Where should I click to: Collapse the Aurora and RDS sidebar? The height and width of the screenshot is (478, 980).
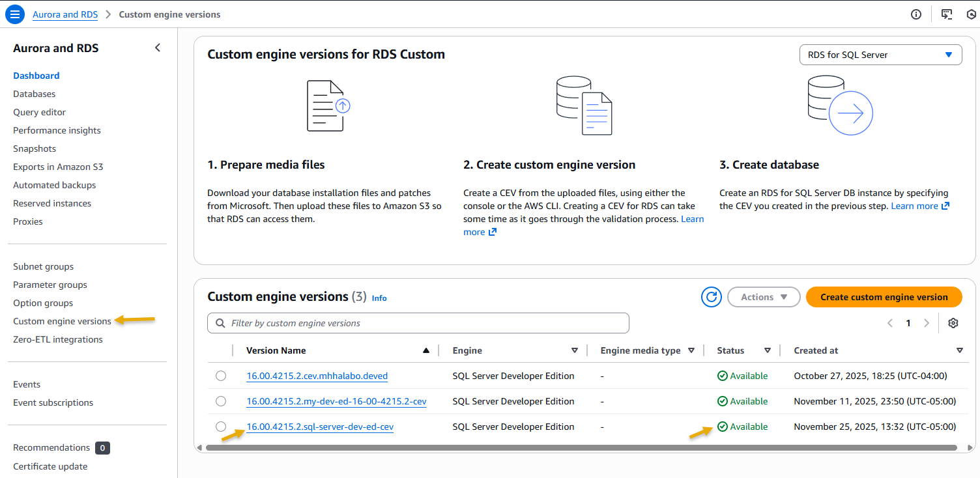pyautogui.click(x=158, y=48)
